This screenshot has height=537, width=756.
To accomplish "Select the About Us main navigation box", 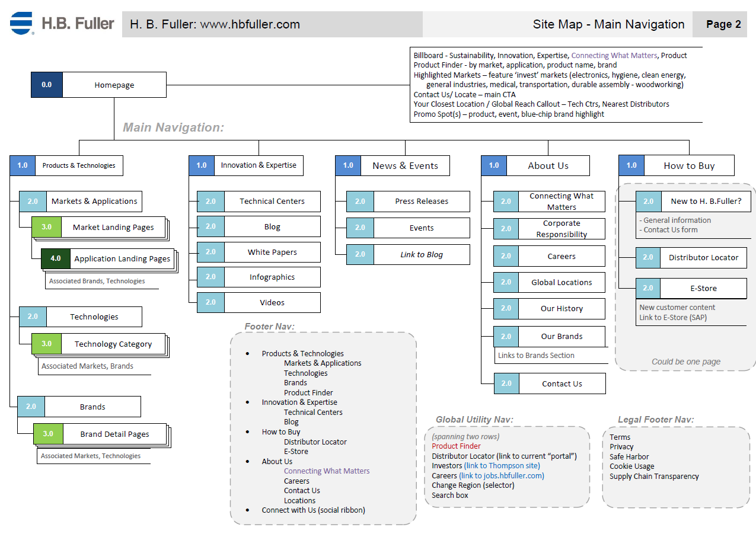I will [x=535, y=166].
